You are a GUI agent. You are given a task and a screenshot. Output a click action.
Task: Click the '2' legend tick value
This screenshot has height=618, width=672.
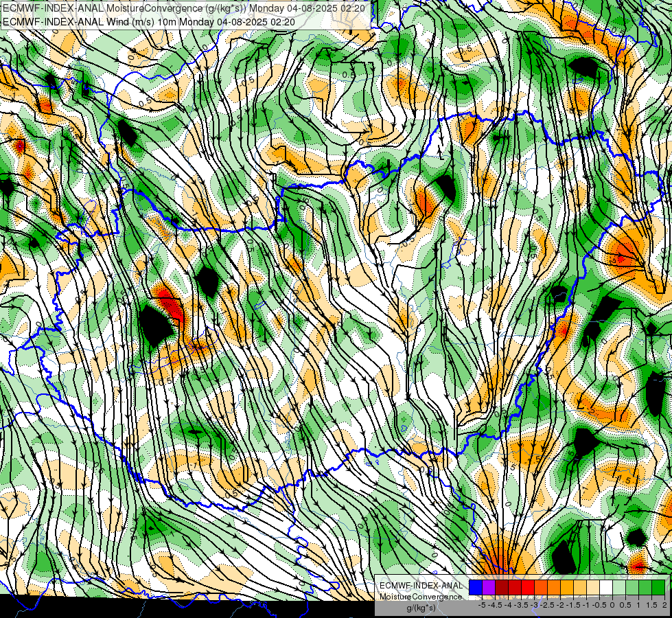664,605
